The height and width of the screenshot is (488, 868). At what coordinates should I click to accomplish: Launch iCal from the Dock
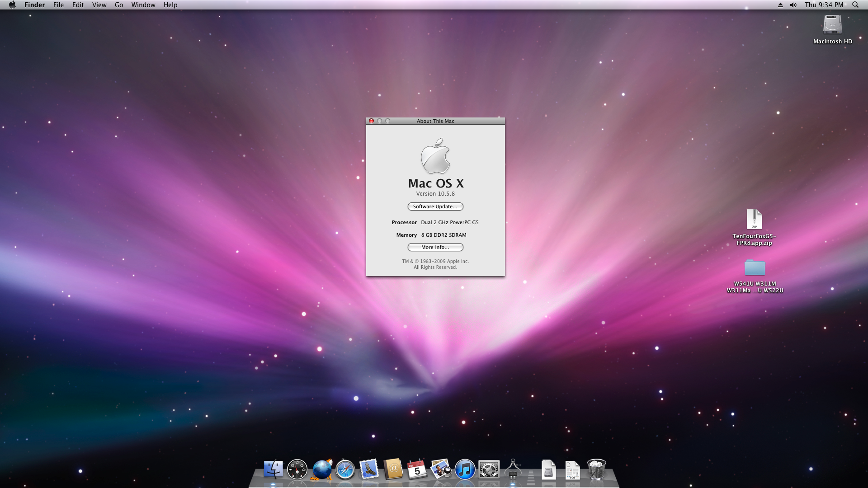point(417,469)
